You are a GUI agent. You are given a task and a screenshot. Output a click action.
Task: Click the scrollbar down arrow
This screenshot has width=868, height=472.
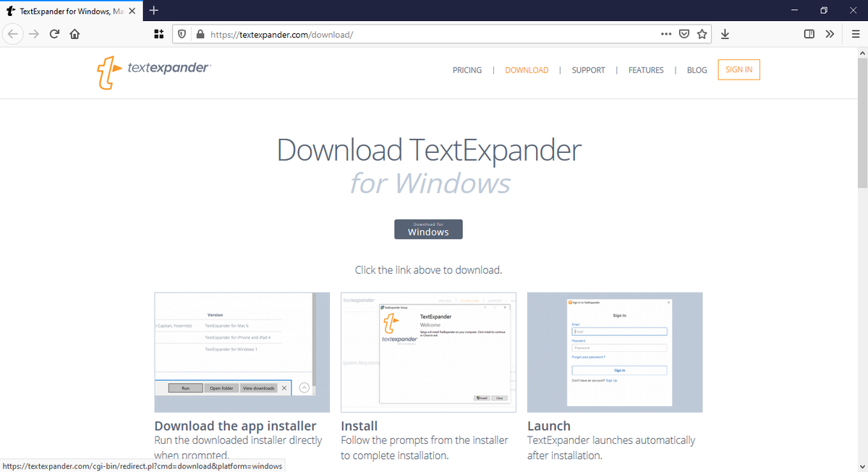point(861,465)
